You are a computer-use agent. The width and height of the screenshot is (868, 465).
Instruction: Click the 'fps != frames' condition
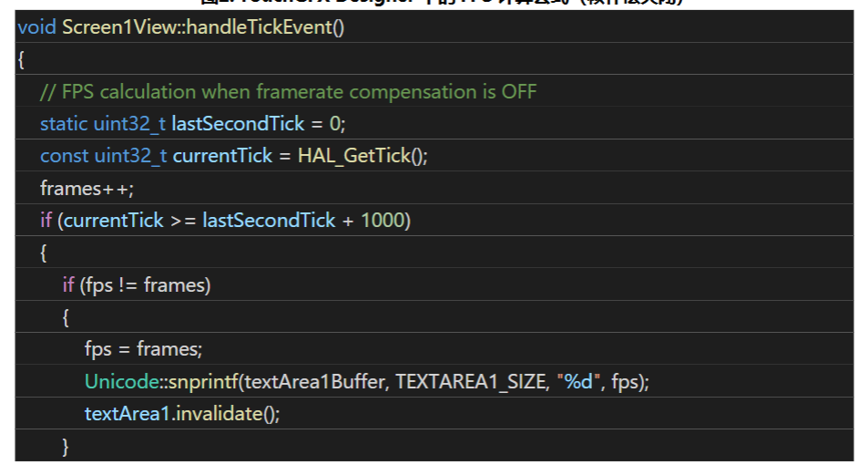pyautogui.click(x=146, y=285)
